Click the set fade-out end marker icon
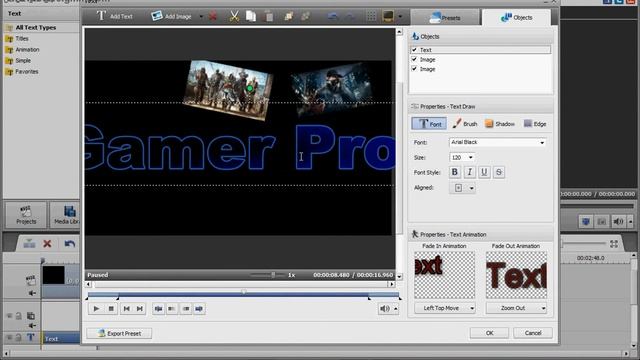 tap(199, 309)
